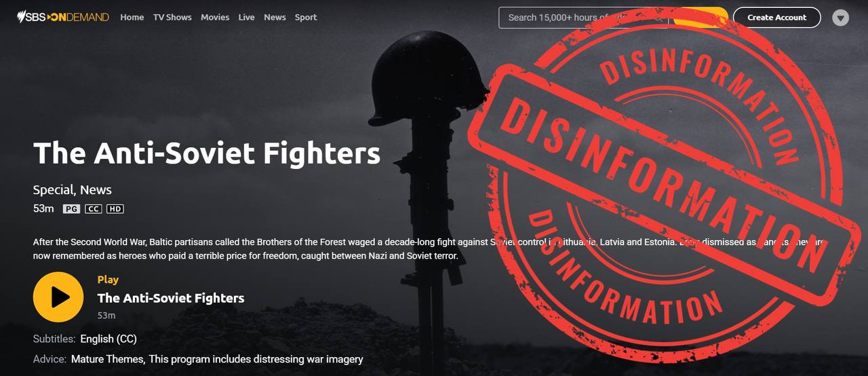Click the HD quality badge
The width and height of the screenshot is (868, 376).
pyautogui.click(x=115, y=209)
